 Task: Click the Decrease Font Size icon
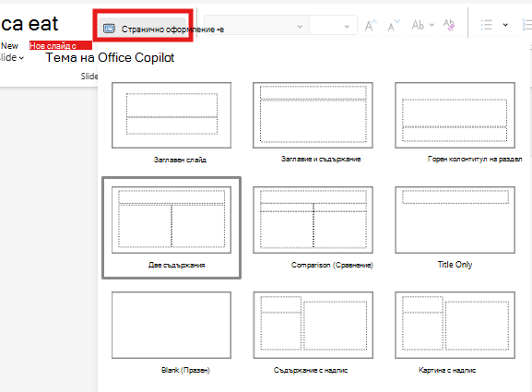[394, 26]
